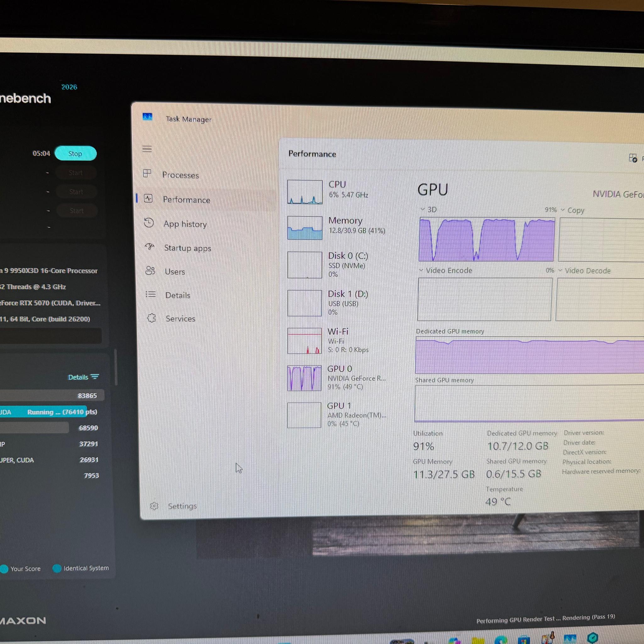The width and height of the screenshot is (644, 644).
Task: Click the 3D engine utilization graph
Action: point(487,239)
